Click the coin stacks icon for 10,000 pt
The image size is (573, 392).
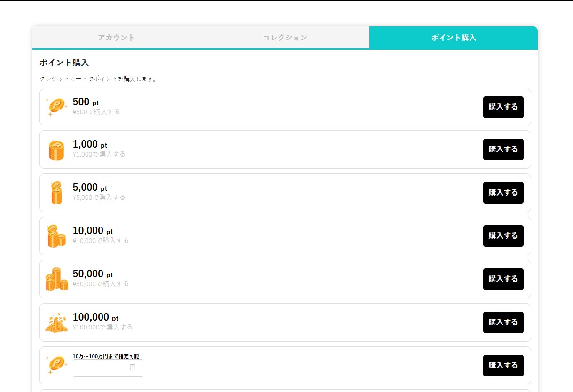[x=56, y=236]
